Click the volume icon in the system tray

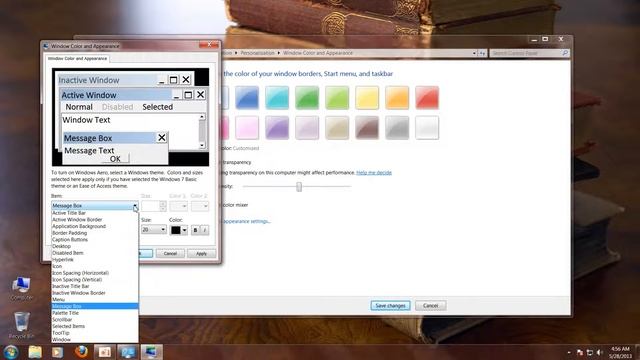600,352
